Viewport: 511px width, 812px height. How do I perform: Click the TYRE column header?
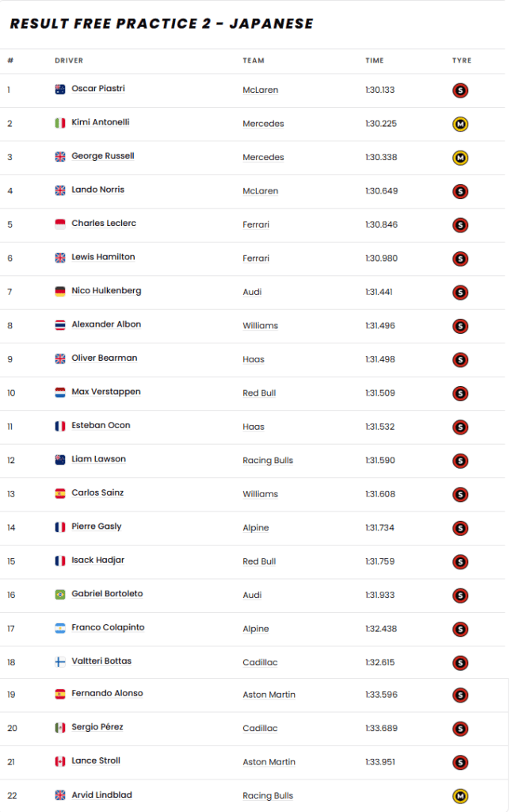pos(460,60)
